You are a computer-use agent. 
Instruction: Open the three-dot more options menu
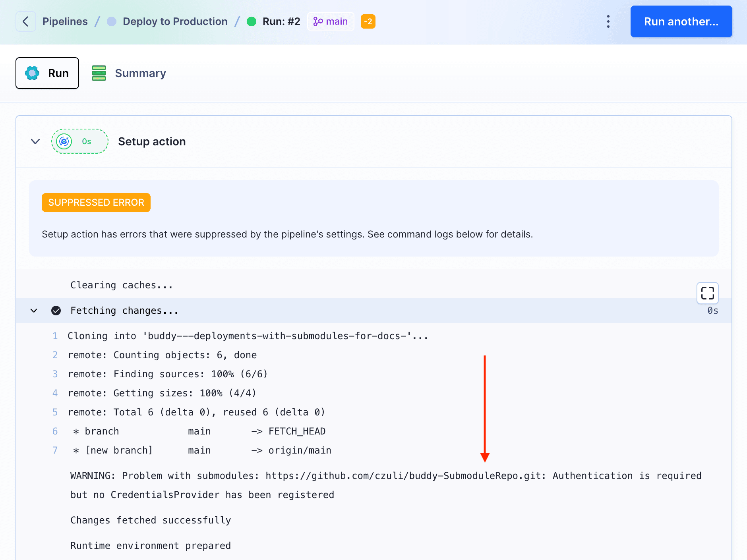click(x=608, y=21)
